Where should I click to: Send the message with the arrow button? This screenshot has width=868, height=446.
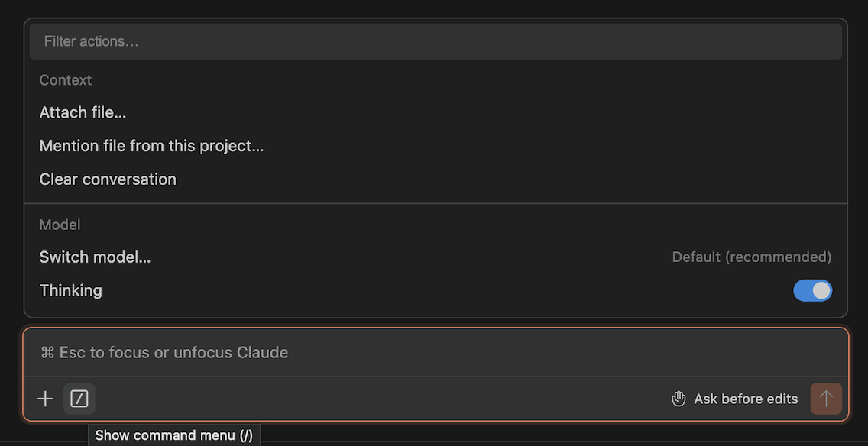[826, 398]
